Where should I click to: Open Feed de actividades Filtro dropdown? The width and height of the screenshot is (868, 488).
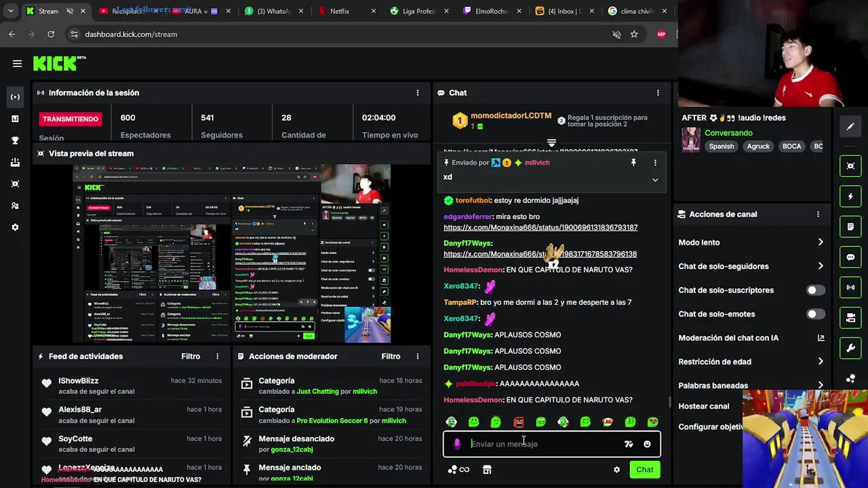tap(191, 357)
